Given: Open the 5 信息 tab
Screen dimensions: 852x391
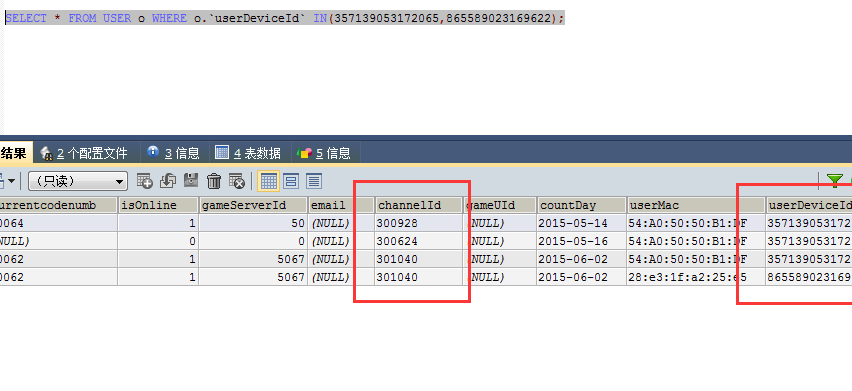Looking at the screenshot, I should (x=324, y=153).
